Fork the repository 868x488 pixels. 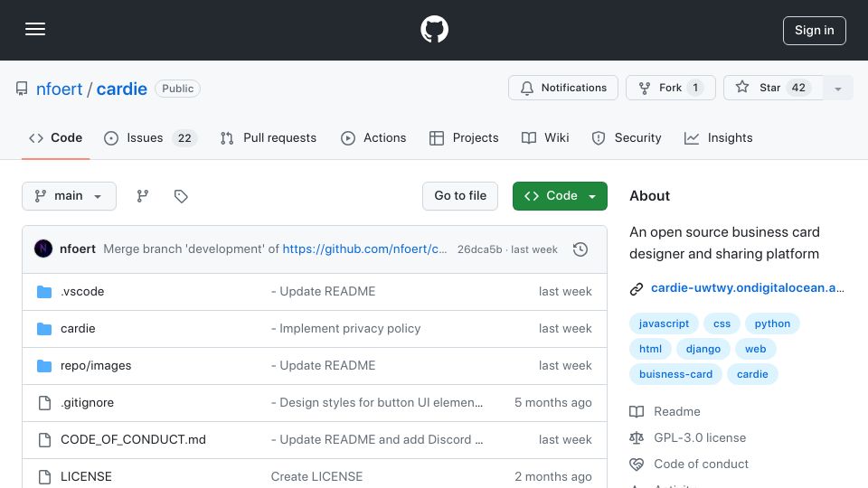coord(670,88)
